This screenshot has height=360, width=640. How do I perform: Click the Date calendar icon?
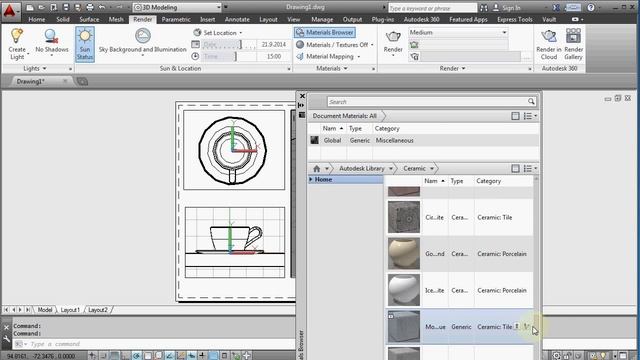click(x=196, y=44)
